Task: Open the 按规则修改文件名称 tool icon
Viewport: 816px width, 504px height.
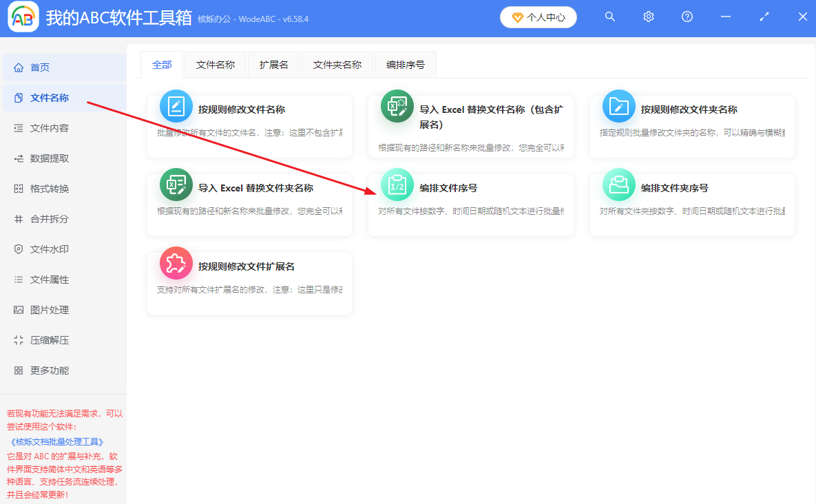Action: [176, 107]
